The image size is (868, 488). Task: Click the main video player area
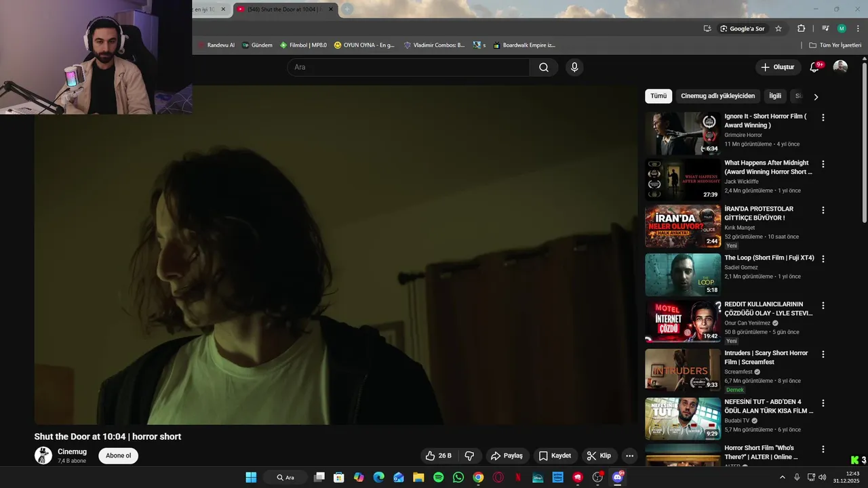pos(336,255)
